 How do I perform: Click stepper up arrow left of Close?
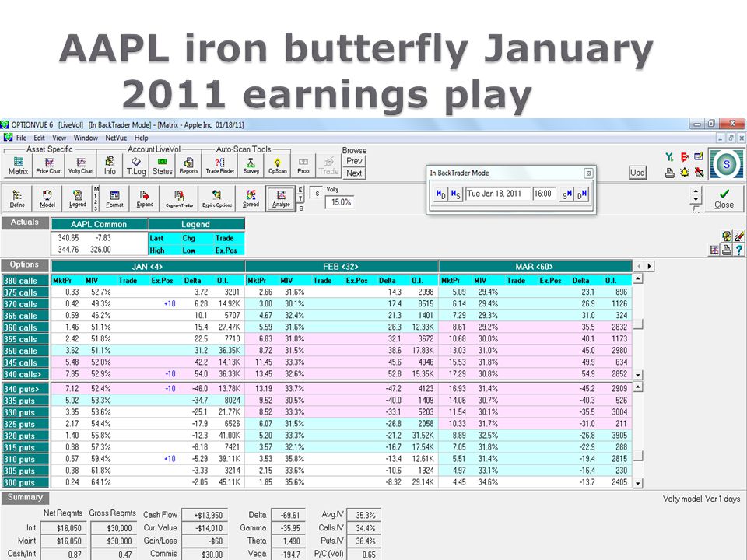(696, 191)
